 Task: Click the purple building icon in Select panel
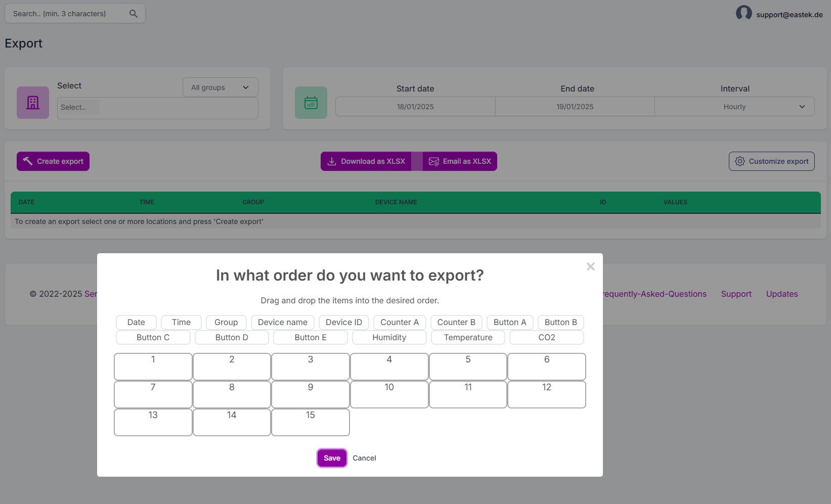click(32, 103)
